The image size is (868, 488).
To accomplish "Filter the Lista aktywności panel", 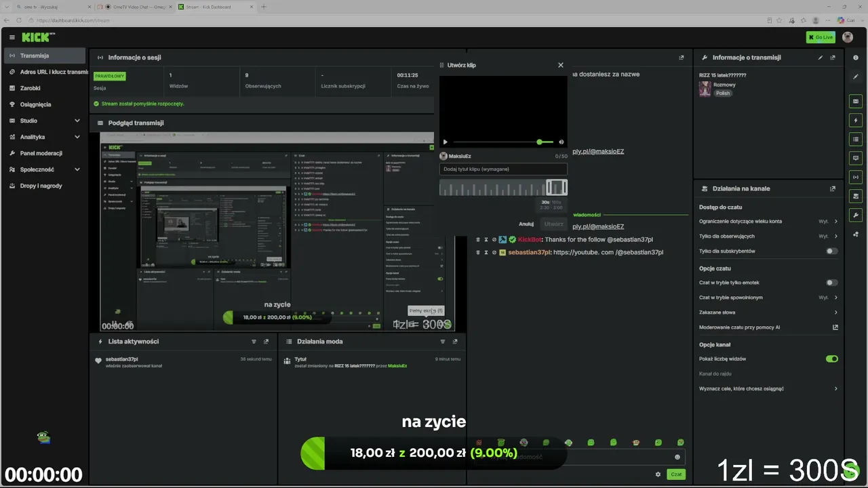I will [x=254, y=342].
